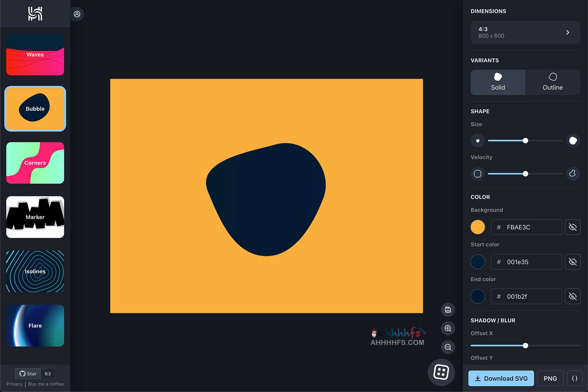Click the save icon near canvas
This screenshot has width=588, height=392.
point(448,310)
